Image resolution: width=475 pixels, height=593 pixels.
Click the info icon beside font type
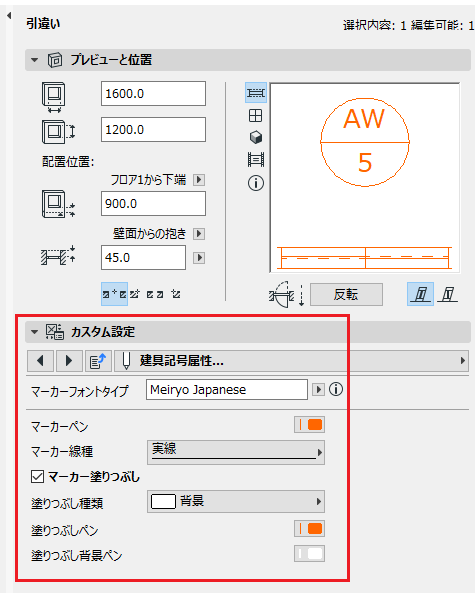[336, 390]
